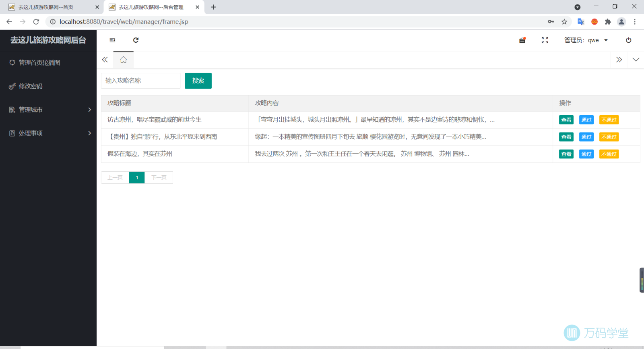Click 查看 for 【贵州】 row

pos(566,137)
